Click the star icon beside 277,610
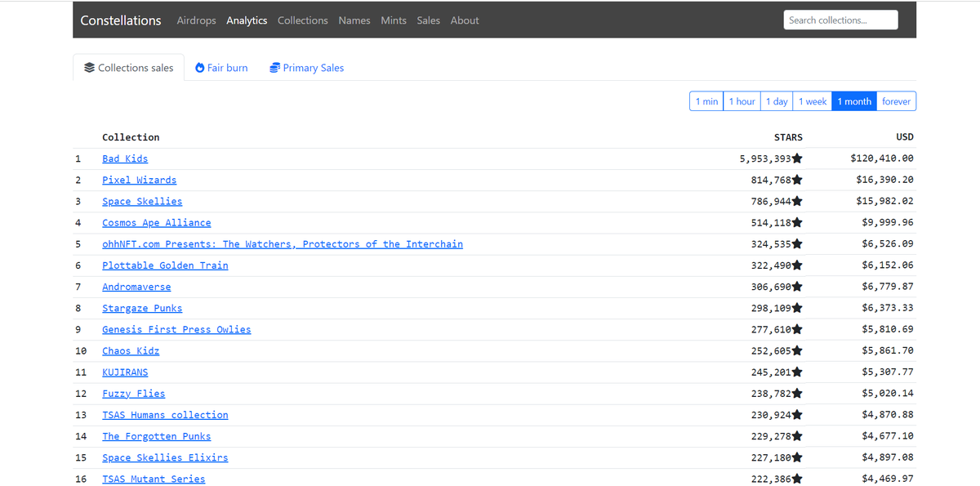Viewport: 980px width, 486px height. click(797, 329)
